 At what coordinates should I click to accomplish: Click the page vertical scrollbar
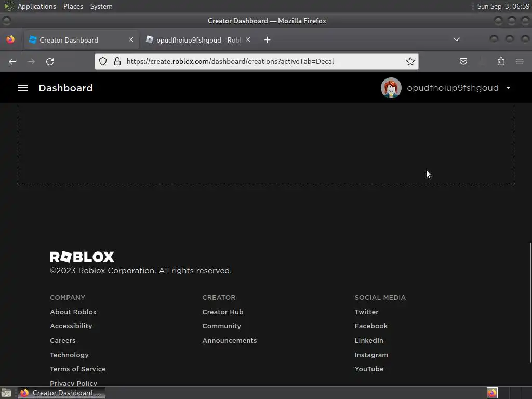530,303
